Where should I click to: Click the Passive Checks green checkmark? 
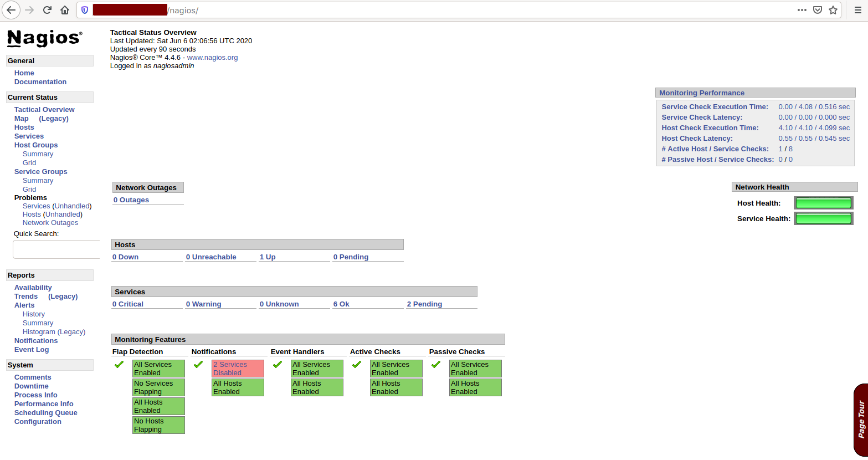click(x=436, y=364)
